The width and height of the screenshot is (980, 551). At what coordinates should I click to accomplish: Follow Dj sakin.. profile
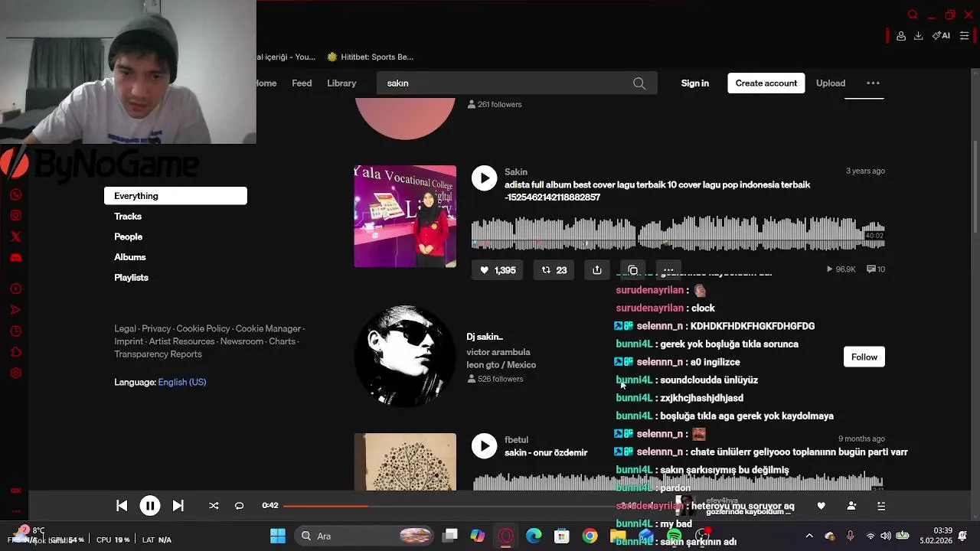tap(864, 357)
